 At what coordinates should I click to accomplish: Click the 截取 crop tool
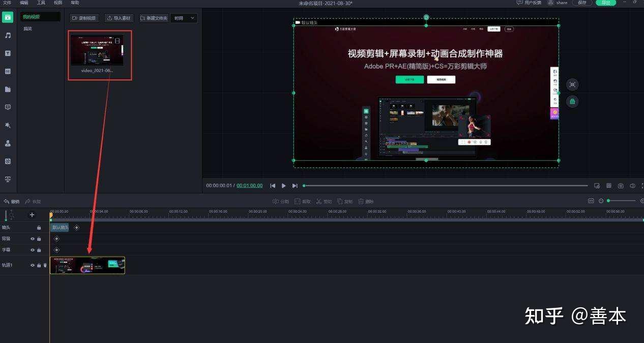[x=303, y=202]
